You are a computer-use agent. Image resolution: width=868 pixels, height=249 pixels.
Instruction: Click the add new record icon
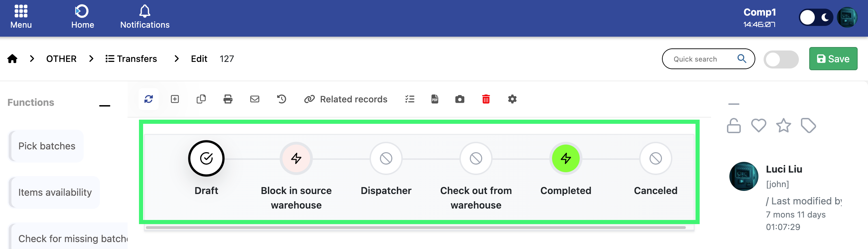point(175,99)
